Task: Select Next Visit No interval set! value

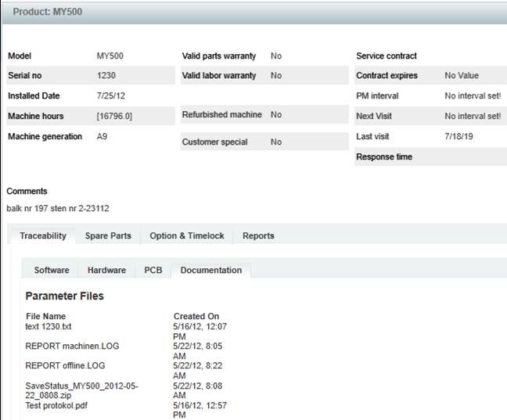Action: pos(473,116)
